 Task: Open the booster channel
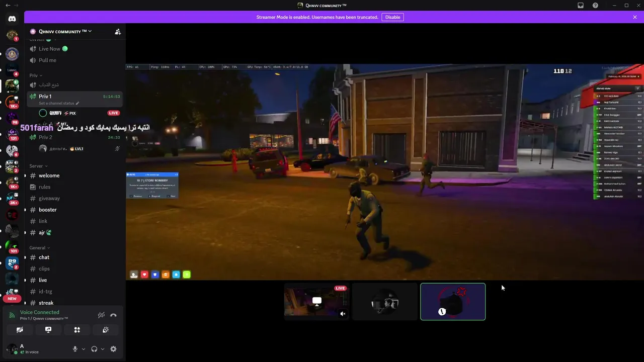pyautogui.click(x=74, y=210)
